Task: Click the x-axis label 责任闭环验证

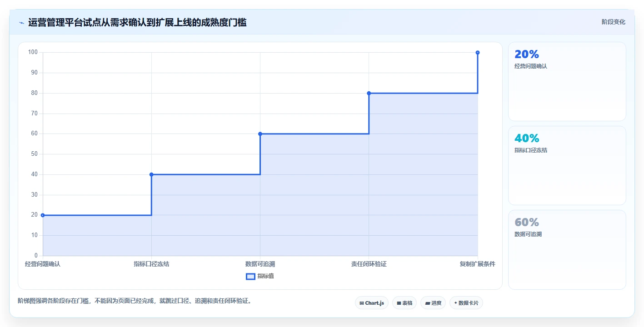Action: pyautogui.click(x=369, y=264)
